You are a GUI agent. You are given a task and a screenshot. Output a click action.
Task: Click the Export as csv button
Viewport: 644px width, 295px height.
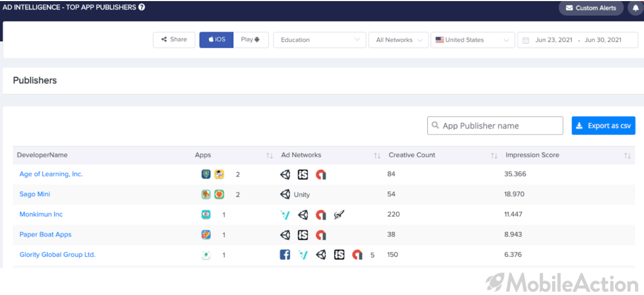pyautogui.click(x=603, y=126)
